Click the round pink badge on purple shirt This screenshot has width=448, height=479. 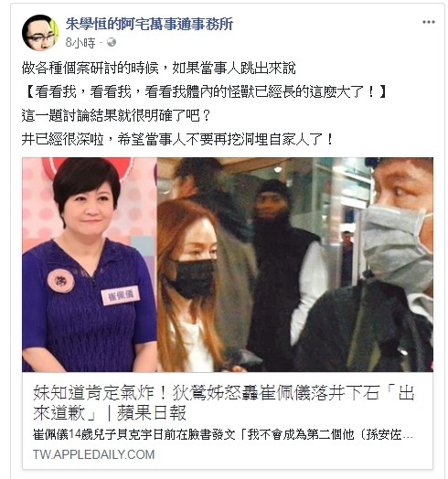pos(60,281)
